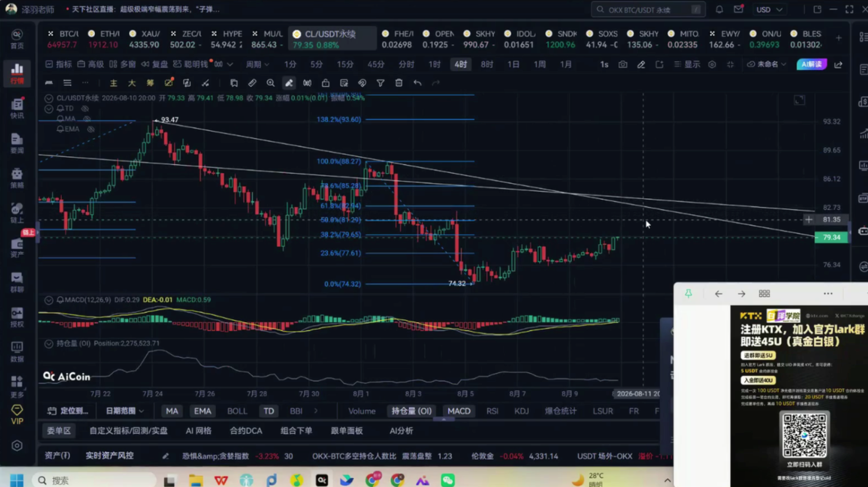Open the 周期 period dropdown
Image resolution: width=868 pixels, height=487 pixels.
(257, 64)
